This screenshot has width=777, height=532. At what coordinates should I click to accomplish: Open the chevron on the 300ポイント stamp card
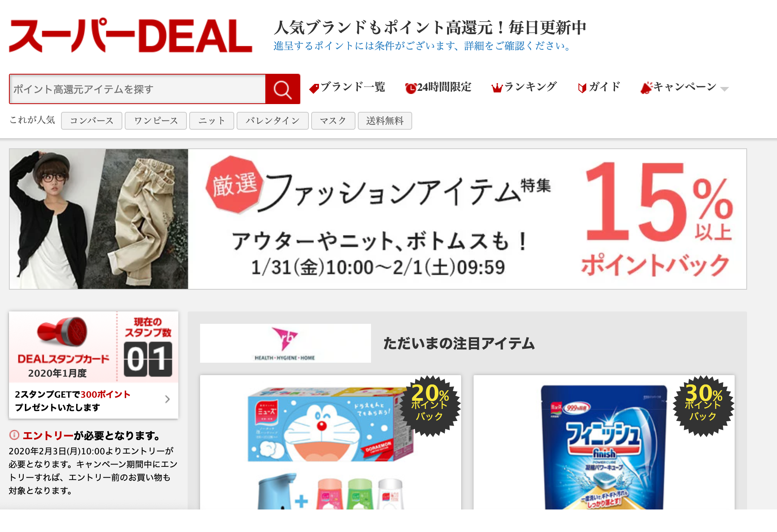[x=167, y=399]
